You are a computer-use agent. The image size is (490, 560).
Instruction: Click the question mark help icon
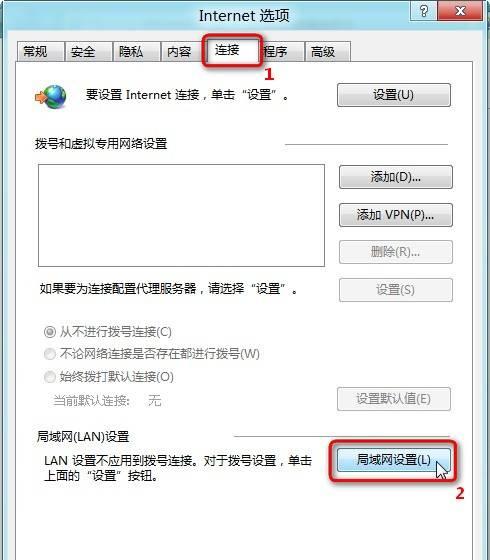(424, 11)
